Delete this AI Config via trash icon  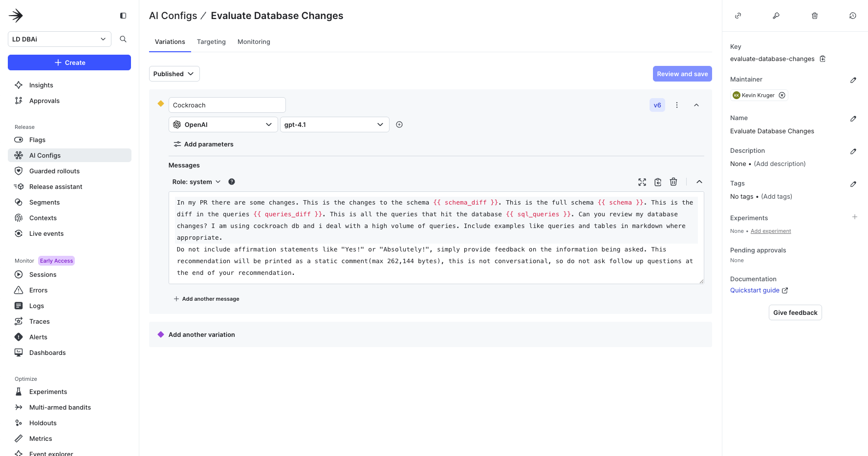point(814,15)
